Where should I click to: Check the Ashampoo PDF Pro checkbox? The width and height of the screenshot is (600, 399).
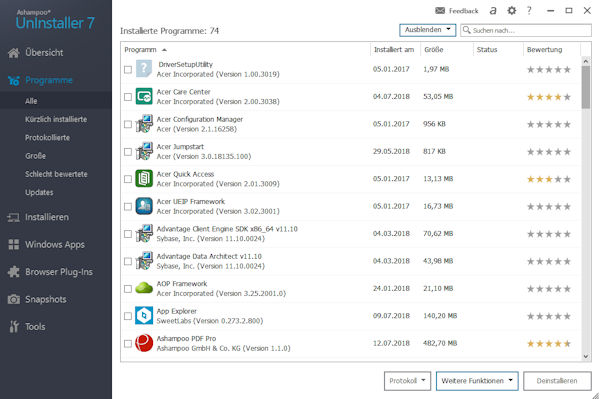128,344
